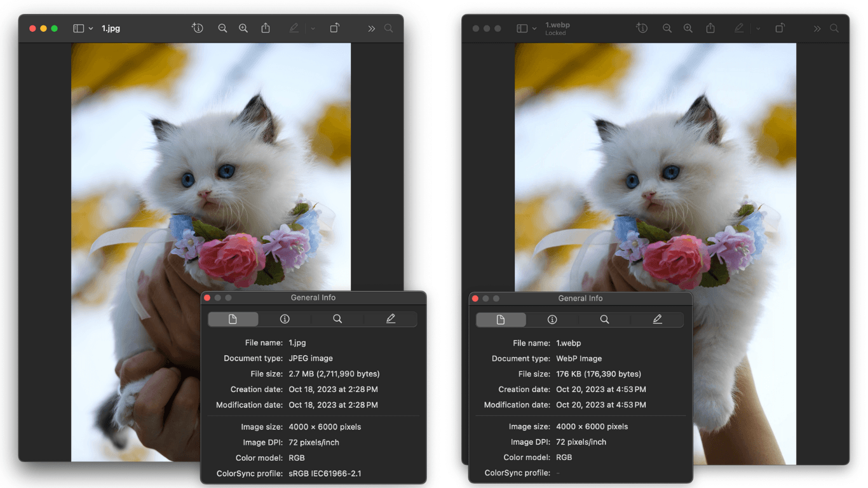Zoom out on the 1.jpg image

pos(222,28)
